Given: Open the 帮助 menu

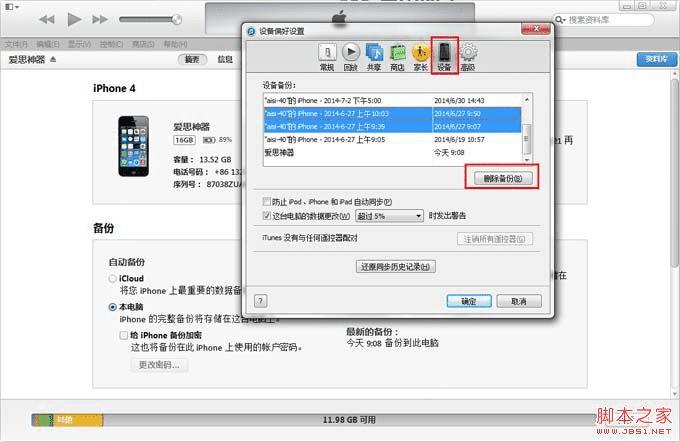Looking at the screenshot, I should (x=175, y=44).
